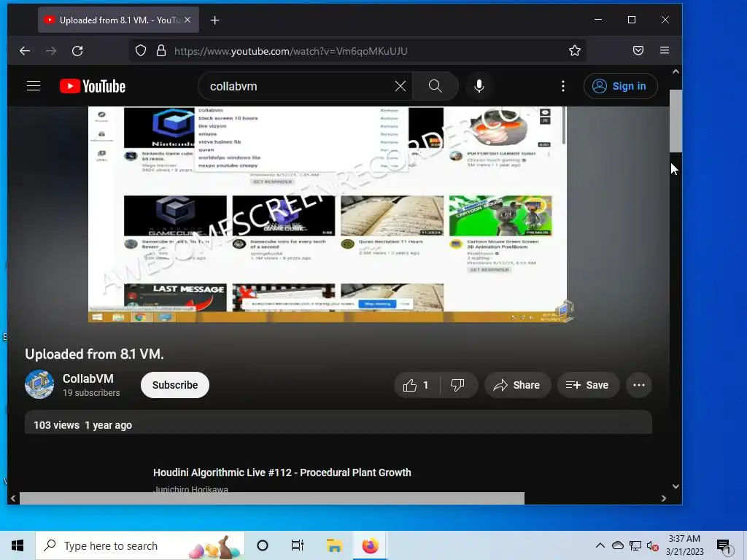Go forward in Firefox
This screenshot has width=747, height=560.
pos(51,51)
